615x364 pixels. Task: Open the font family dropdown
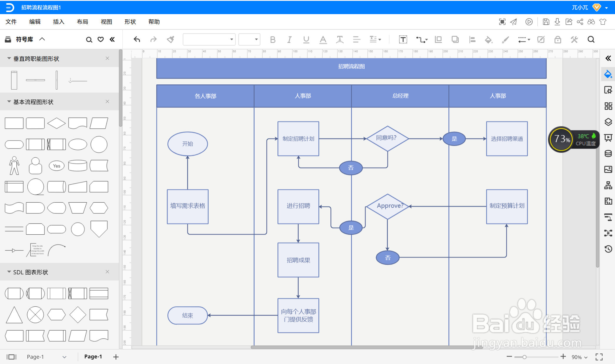pyautogui.click(x=232, y=39)
